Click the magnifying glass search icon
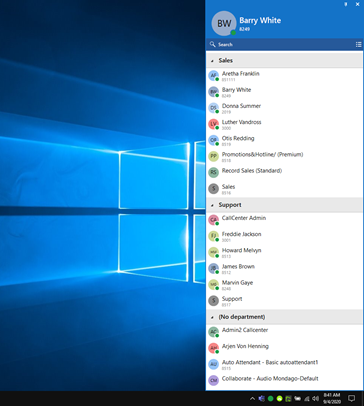Screen dimensions: 364x406 212,44
